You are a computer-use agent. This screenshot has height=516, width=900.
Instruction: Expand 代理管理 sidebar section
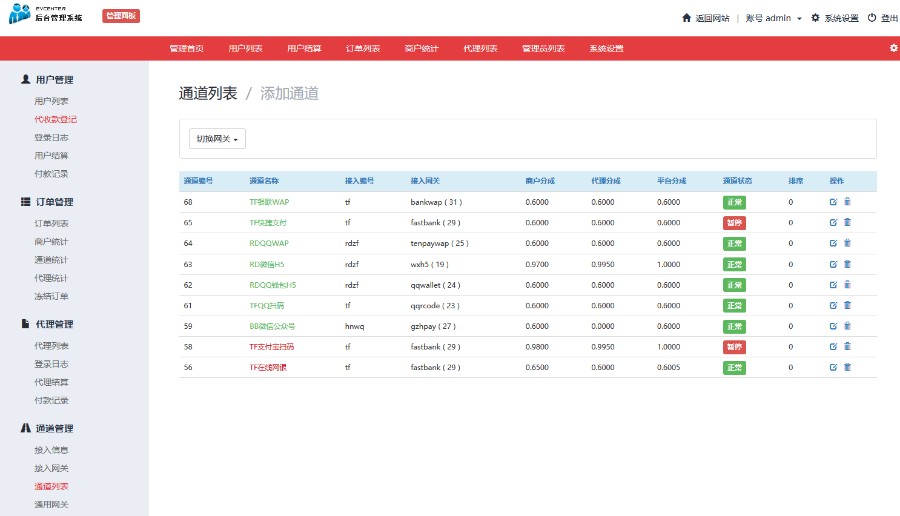point(48,324)
